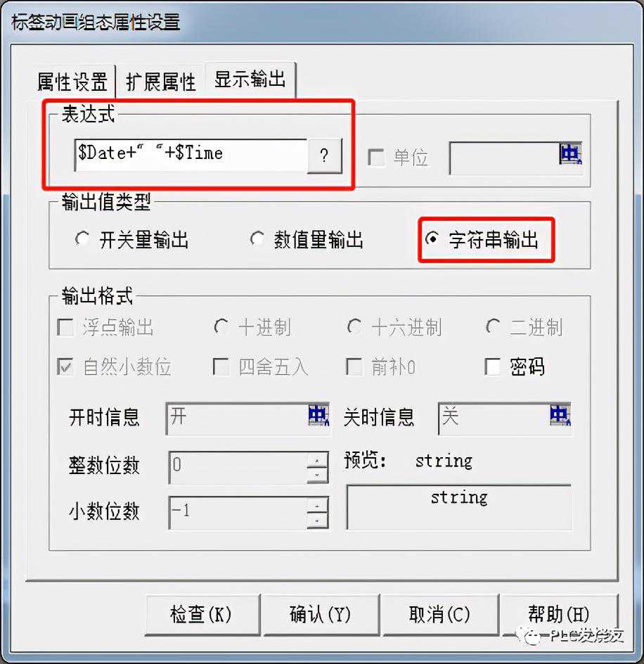Confirm with 确认(Y) button
The width and height of the screenshot is (644, 664).
click(321, 615)
